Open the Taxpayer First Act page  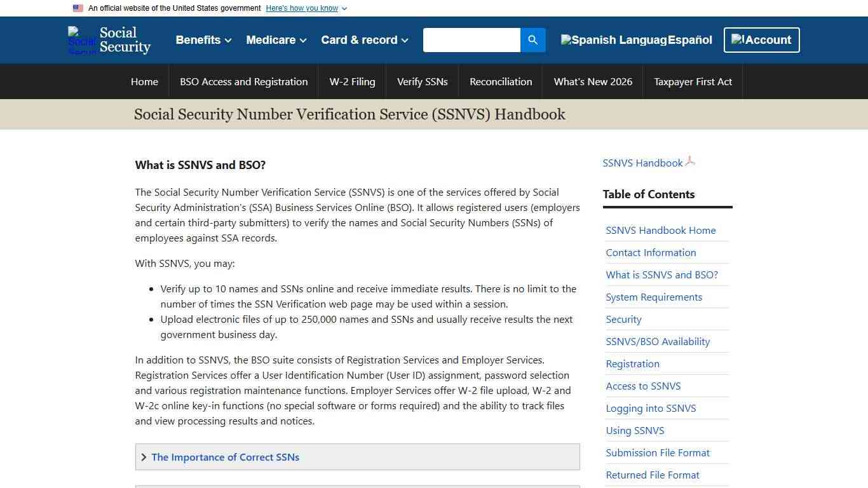pyautogui.click(x=693, y=81)
